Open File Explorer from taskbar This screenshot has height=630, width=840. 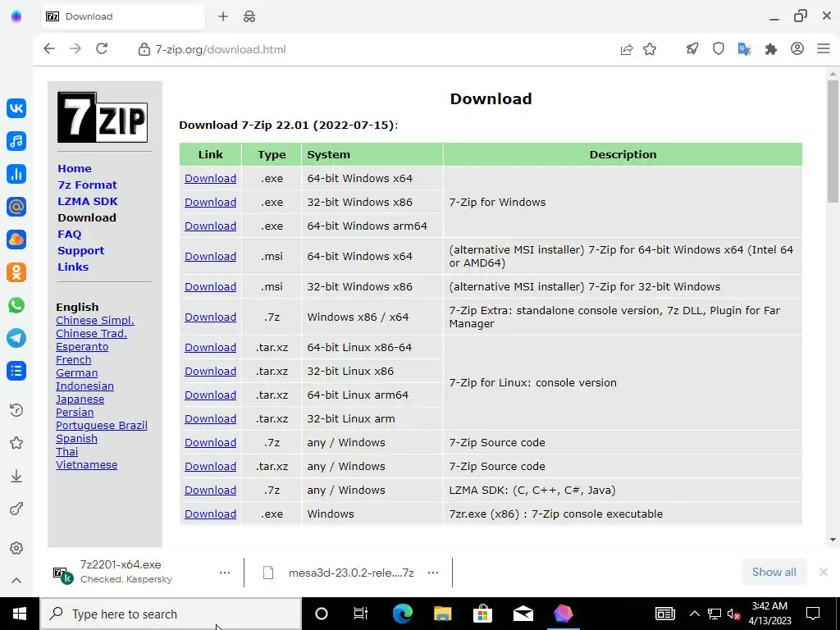click(442, 614)
